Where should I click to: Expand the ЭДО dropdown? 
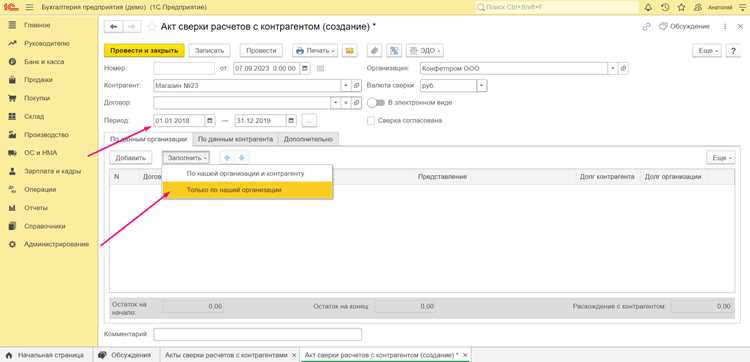point(424,51)
